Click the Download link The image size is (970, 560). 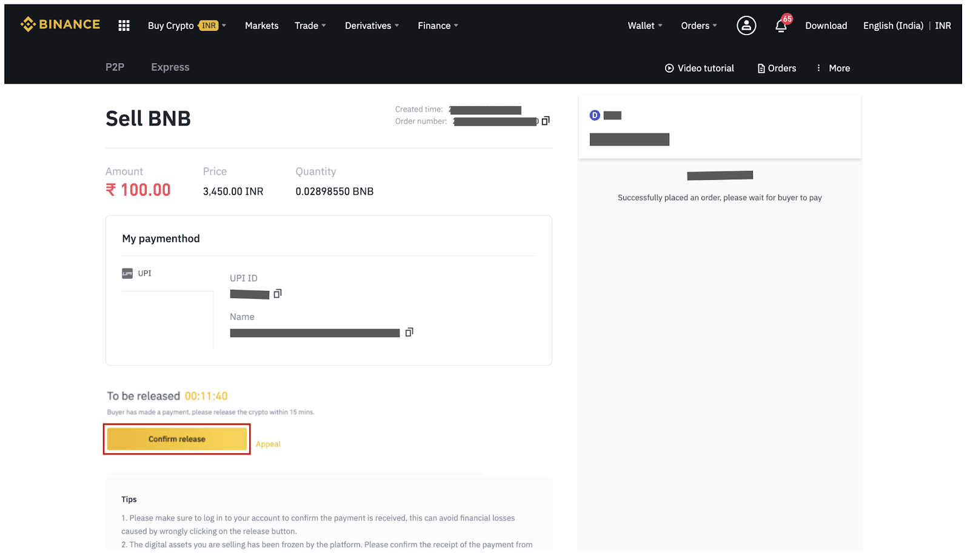(826, 25)
